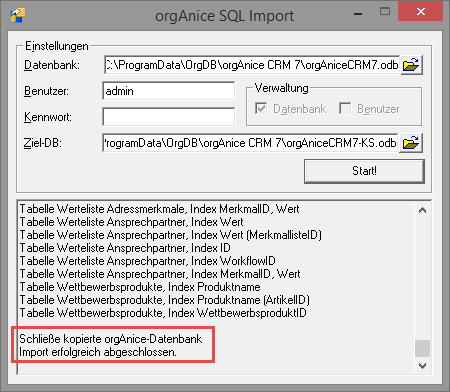Image resolution: width=450 pixels, height=392 pixels.
Task: Click into the Datenbank path field
Action: pos(252,65)
